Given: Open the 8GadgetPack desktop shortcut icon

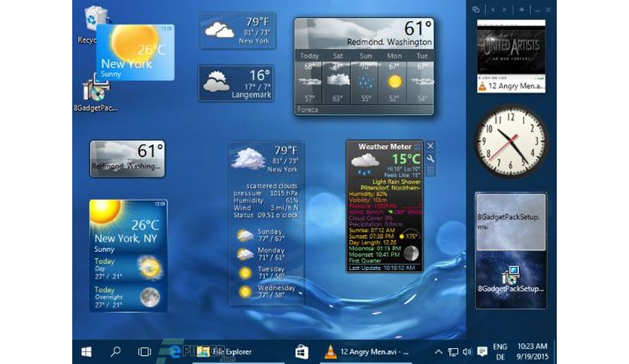Looking at the screenshot, I should coord(96,89).
